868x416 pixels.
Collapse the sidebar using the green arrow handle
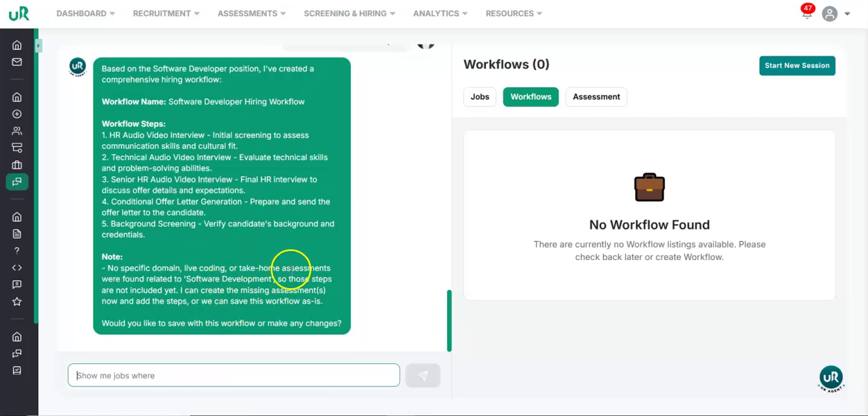click(38, 46)
